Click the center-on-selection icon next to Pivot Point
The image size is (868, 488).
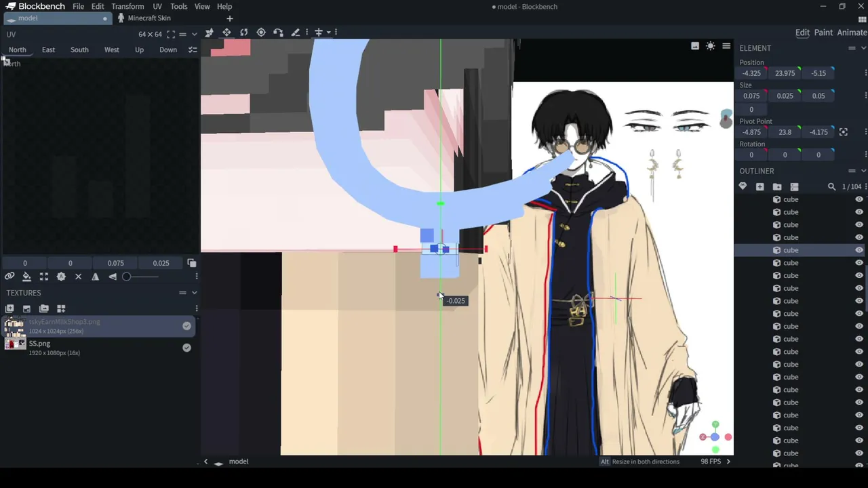[844, 132]
